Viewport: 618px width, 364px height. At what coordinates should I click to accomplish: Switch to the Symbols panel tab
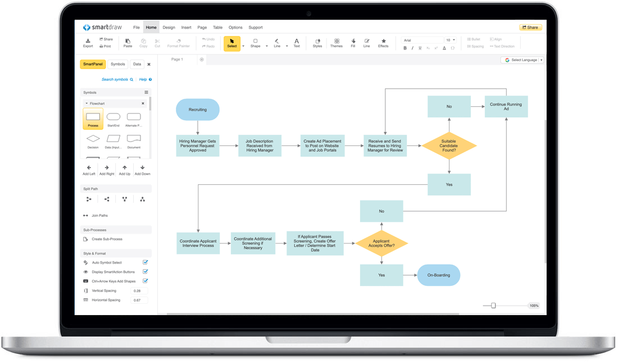118,64
